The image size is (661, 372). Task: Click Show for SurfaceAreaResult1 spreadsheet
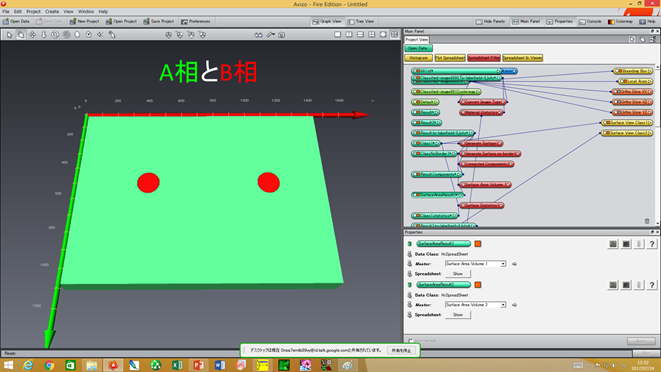457,274
